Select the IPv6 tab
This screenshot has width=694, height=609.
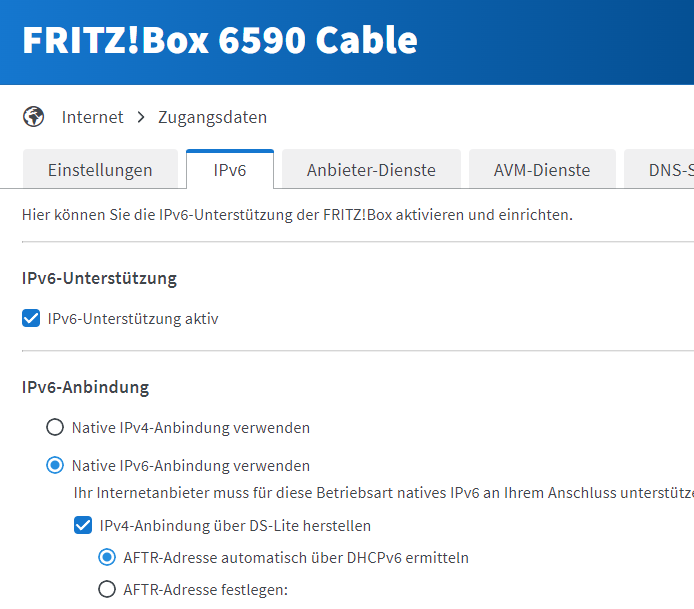[x=230, y=170]
